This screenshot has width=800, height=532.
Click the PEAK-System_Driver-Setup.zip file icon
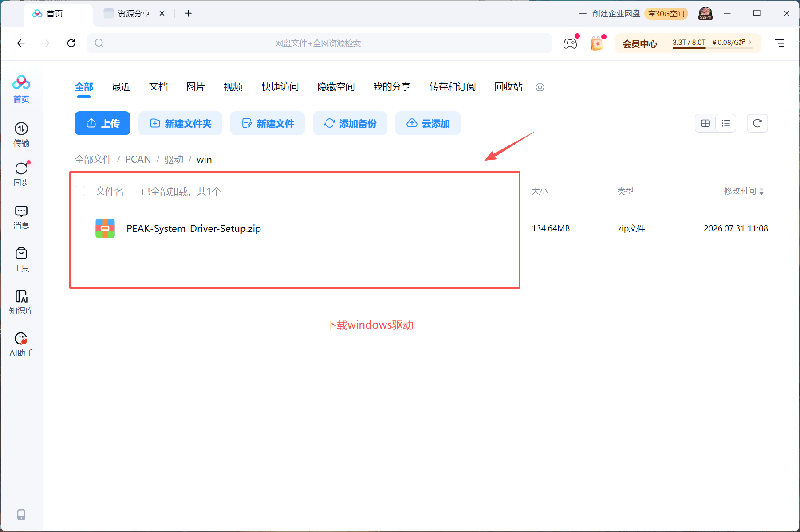pyautogui.click(x=105, y=228)
